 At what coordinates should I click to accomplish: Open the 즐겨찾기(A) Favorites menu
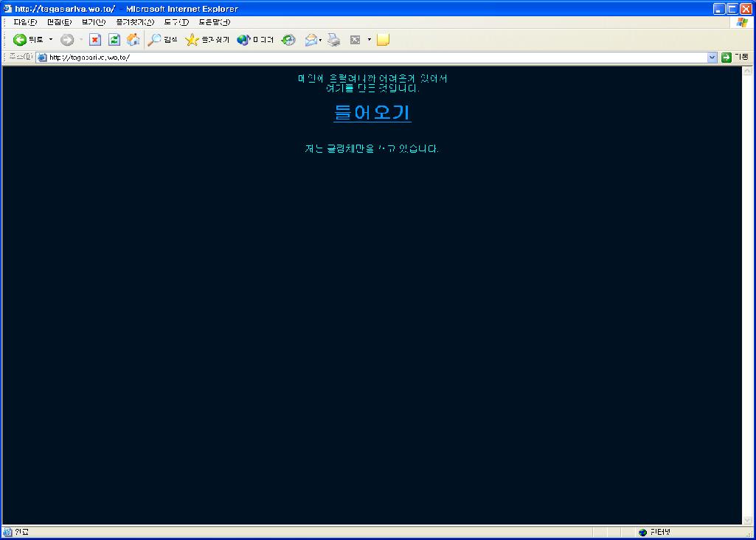[135, 22]
